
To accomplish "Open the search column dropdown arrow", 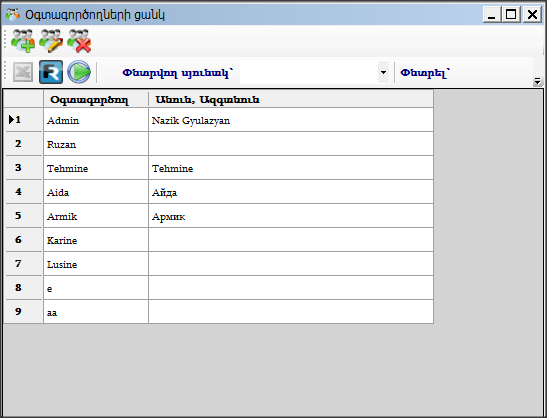I will point(383,73).
